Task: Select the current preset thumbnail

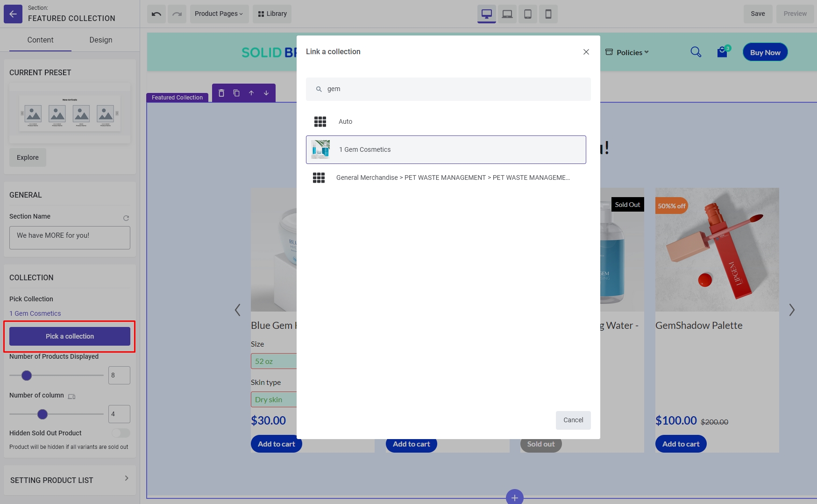Action: tap(70, 113)
